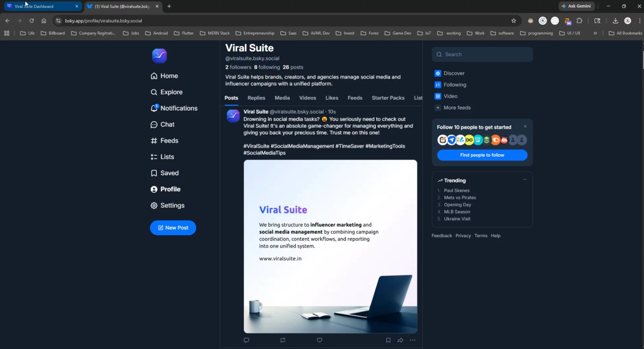Select the Videos profile tab
644x349 pixels.
click(307, 98)
